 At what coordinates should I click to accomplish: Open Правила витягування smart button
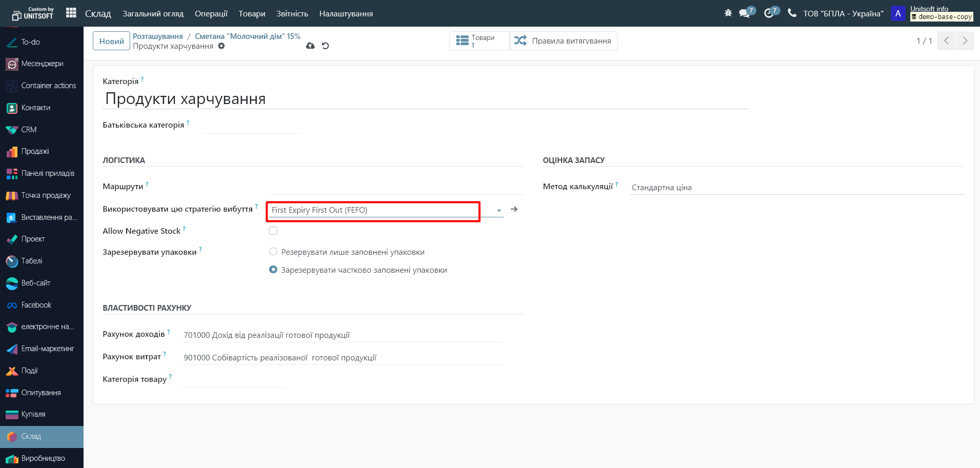pyautogui.click(x=563, y=41)
